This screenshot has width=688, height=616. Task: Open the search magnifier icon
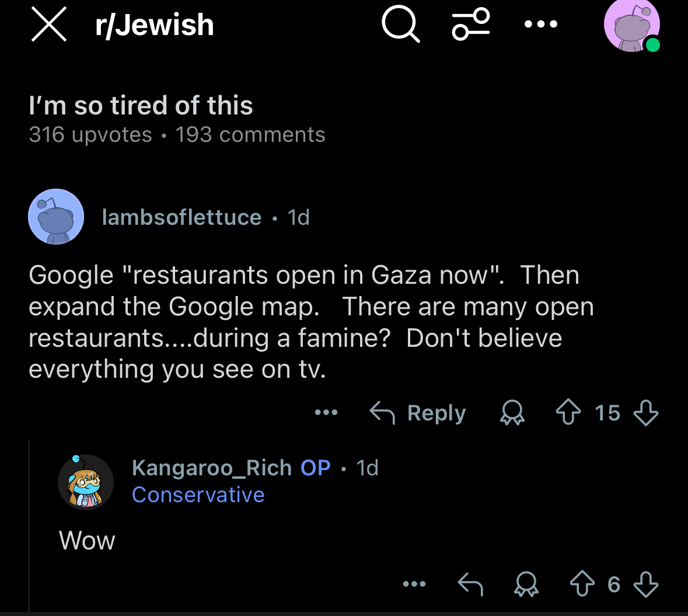point(400,25)
